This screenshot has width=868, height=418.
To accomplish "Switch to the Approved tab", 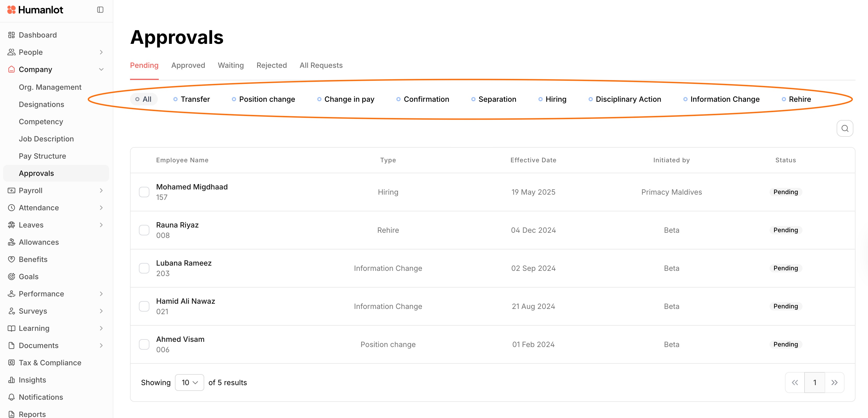I will coord(188,65).
